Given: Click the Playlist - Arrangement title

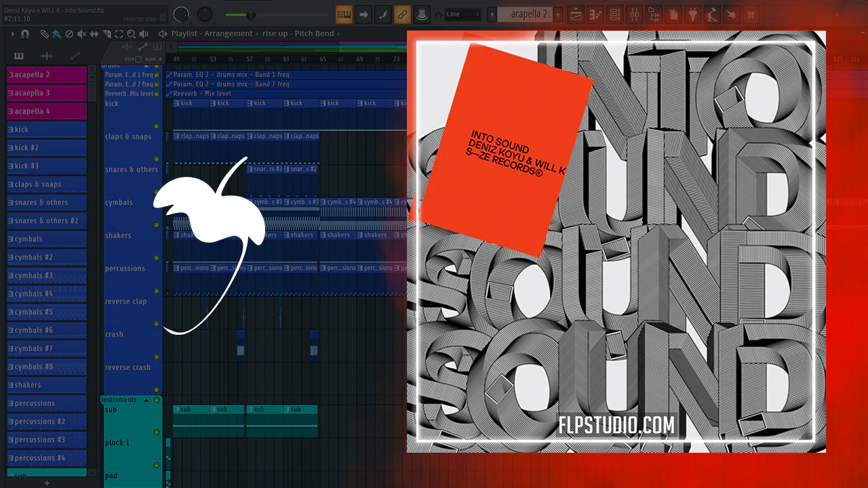Looking at the screenshot, I should (x=212, y=33).
